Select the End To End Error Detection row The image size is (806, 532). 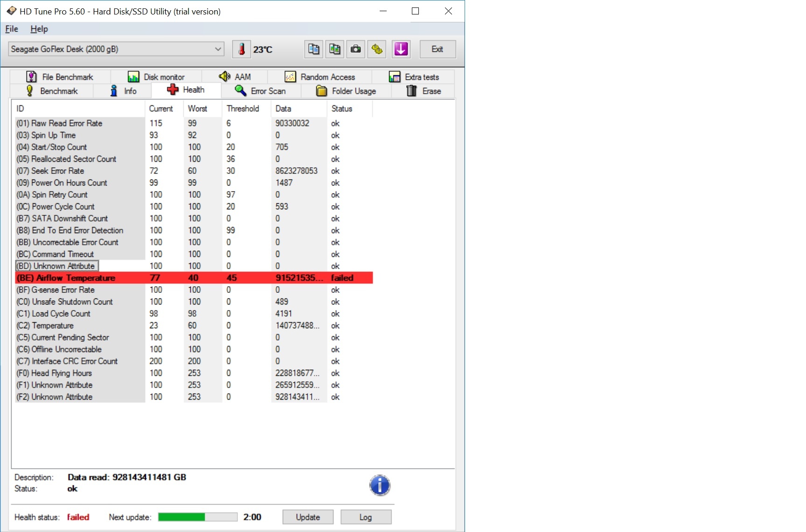point(194,230)
